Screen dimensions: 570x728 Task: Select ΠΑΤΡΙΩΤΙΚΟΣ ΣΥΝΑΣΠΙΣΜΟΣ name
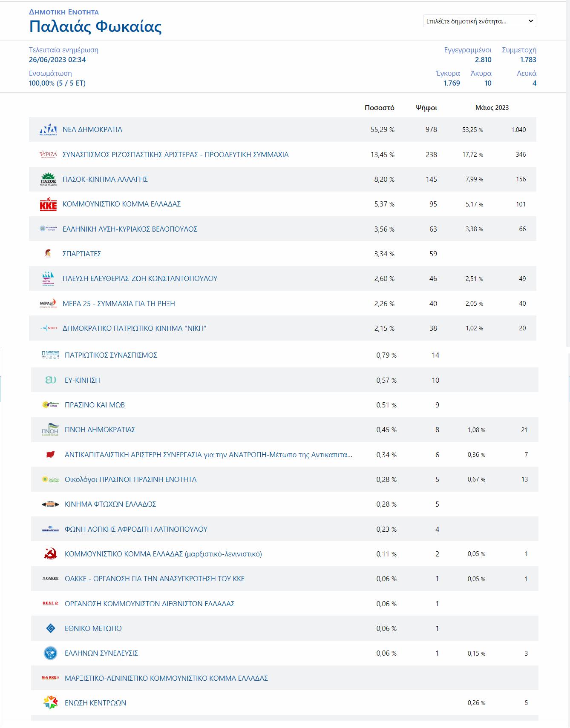click(111, 355)
